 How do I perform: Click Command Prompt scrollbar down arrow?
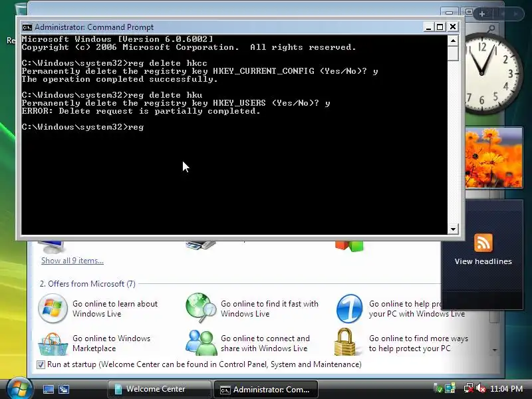(x=453, y=229)
